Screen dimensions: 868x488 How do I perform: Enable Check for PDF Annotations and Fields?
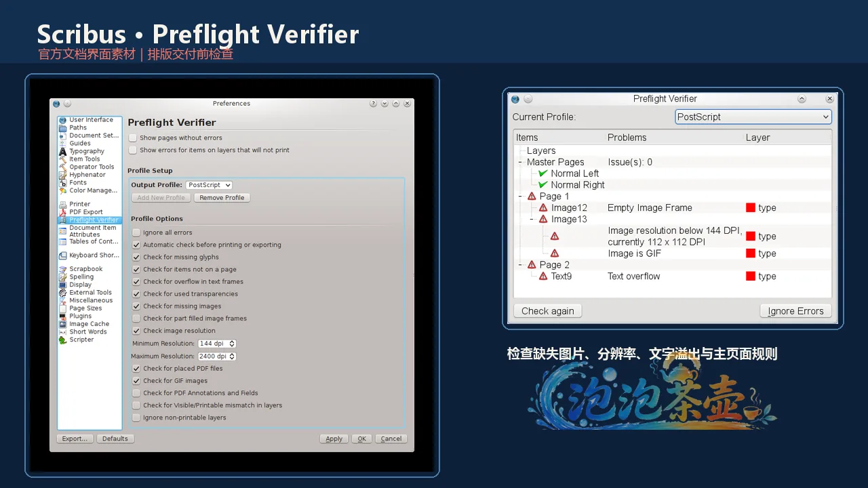136,392
